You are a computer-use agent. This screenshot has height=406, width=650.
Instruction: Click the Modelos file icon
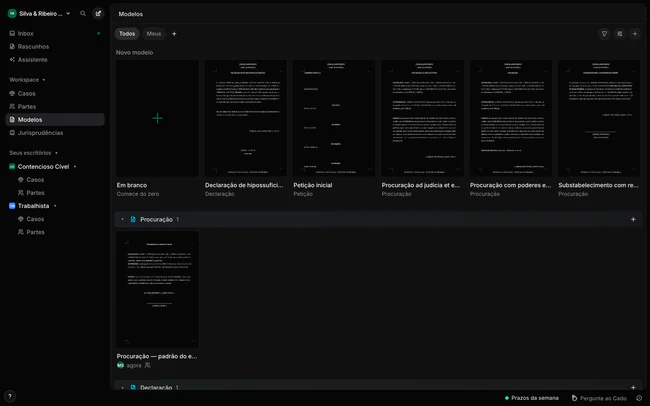click(12, 119)
